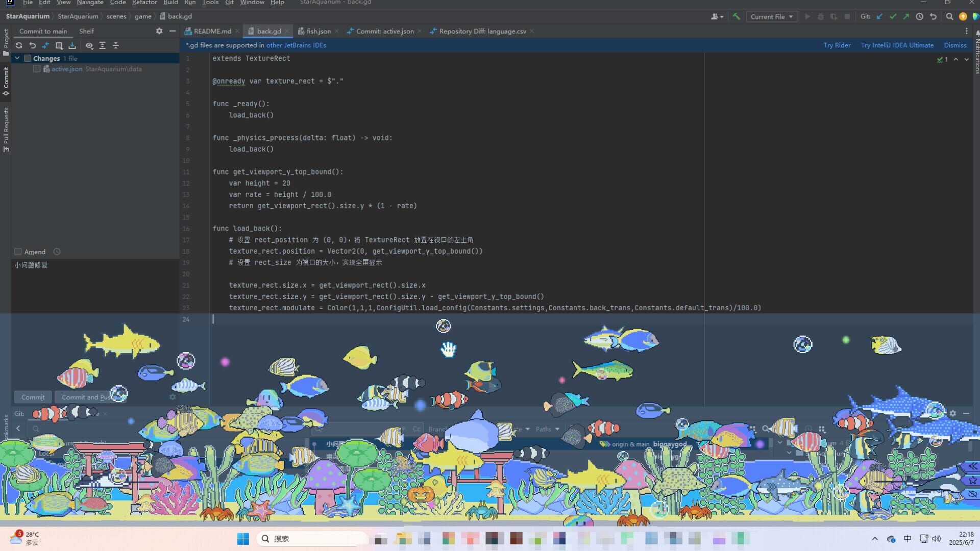
Task: Collapse the Changes tree chevron
Action: (17, 58)
